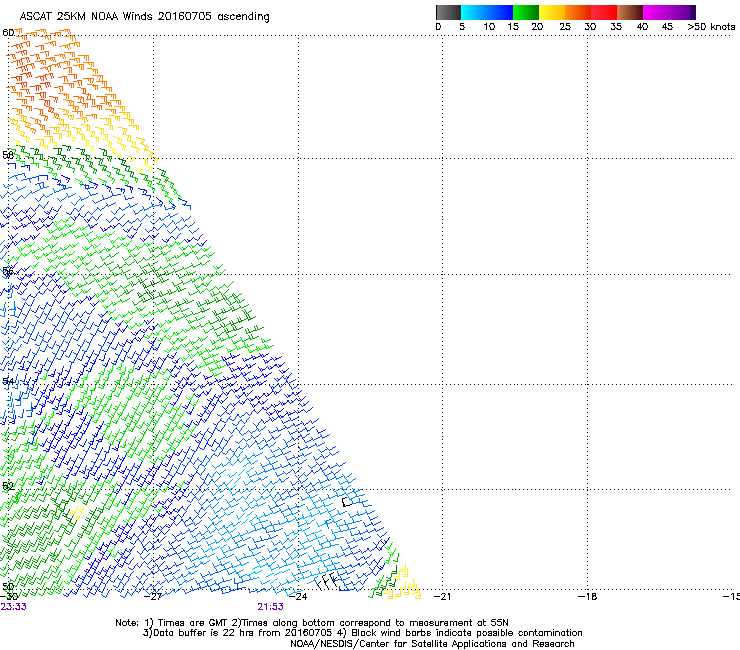The height and width of the screenshot is (650, 740).
Task: Click the '40' label under the color scale
Action: (x=642, y=27)
